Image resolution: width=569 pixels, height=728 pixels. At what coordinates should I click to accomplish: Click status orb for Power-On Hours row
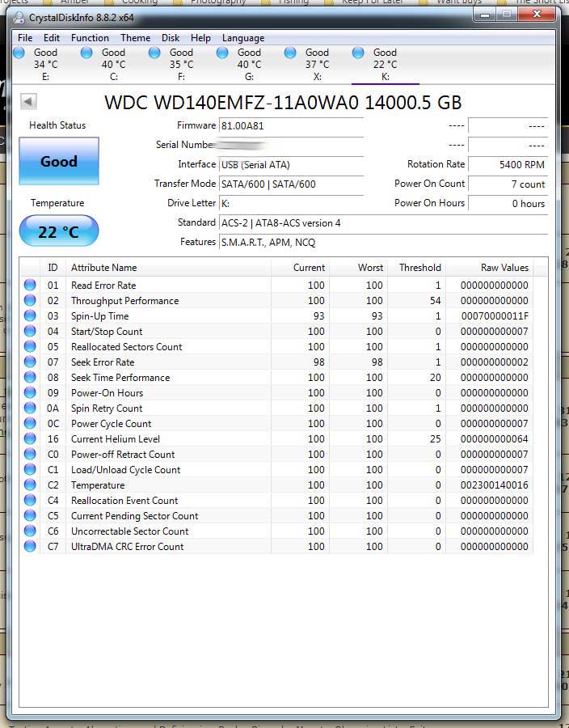(x=30, y=393)
